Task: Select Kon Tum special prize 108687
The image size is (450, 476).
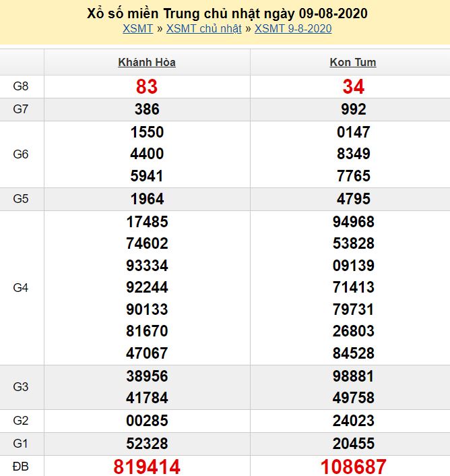Action: tap(353, 466)
